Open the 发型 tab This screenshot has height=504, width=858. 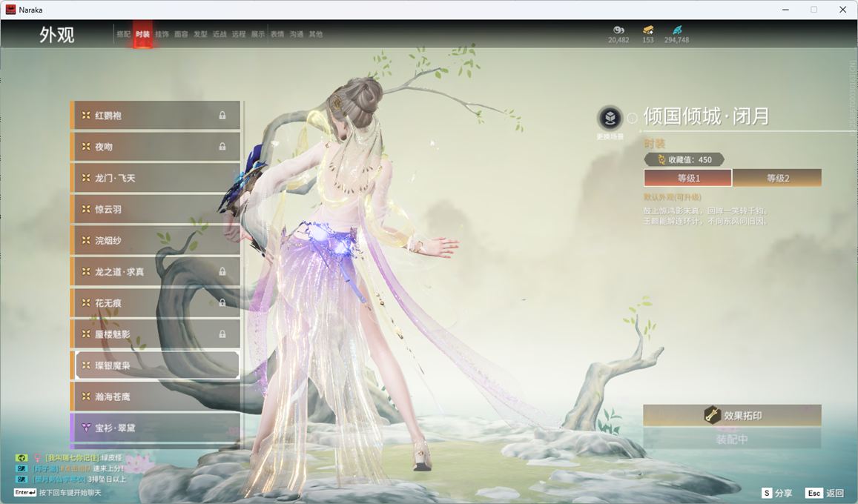coord(200,34)
